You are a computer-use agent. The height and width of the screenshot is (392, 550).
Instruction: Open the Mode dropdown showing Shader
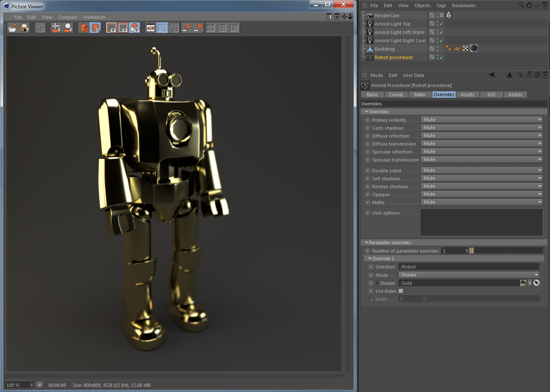point(469,275)
